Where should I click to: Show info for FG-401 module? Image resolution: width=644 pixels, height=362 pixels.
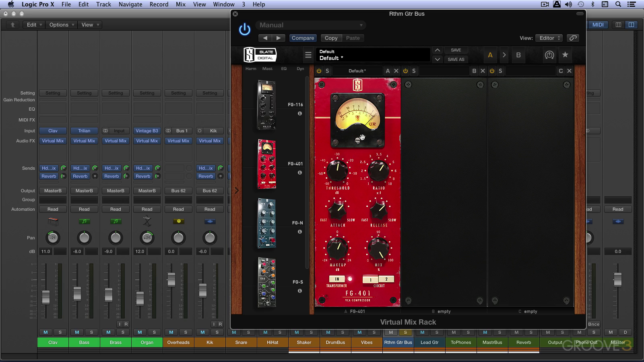(299, 173)
